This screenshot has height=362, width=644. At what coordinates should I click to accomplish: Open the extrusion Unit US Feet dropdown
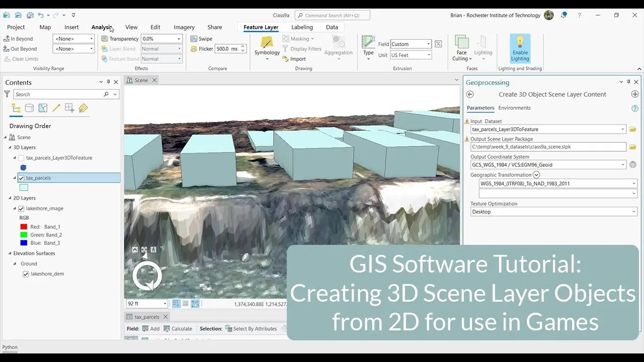click(x=411, y=55)
